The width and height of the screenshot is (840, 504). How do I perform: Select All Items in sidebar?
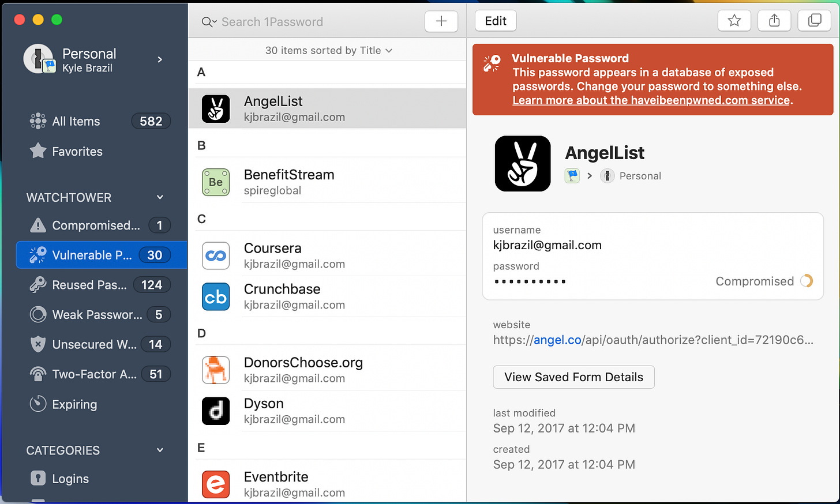click(x=99, y=121)
